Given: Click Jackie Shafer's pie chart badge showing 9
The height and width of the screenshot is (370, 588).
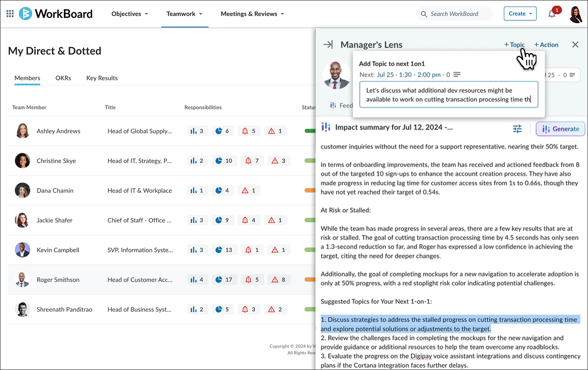Looking at the screenshot, I should tap(222, 220).
